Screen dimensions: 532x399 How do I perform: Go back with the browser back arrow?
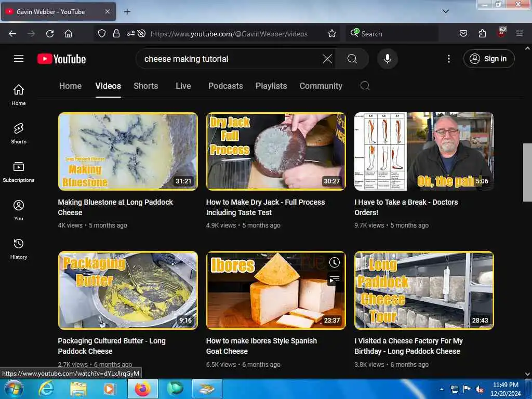coord(12,34)
